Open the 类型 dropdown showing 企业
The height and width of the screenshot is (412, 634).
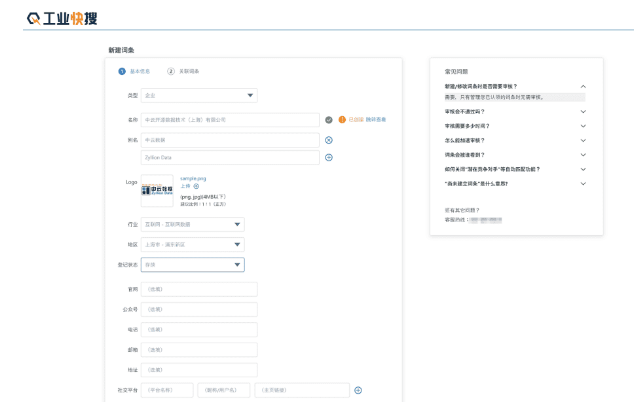(x=199, y=95)
